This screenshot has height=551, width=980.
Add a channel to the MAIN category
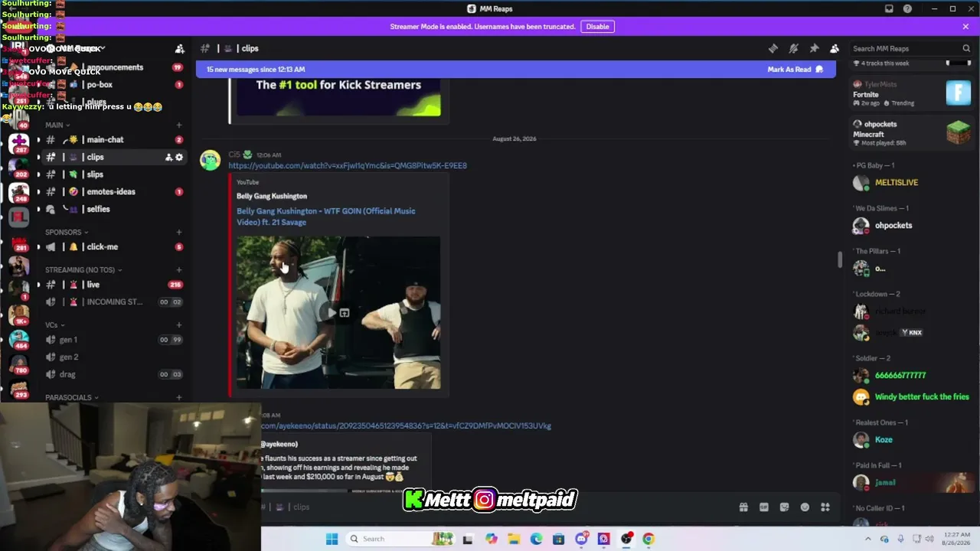click(179, 125)
